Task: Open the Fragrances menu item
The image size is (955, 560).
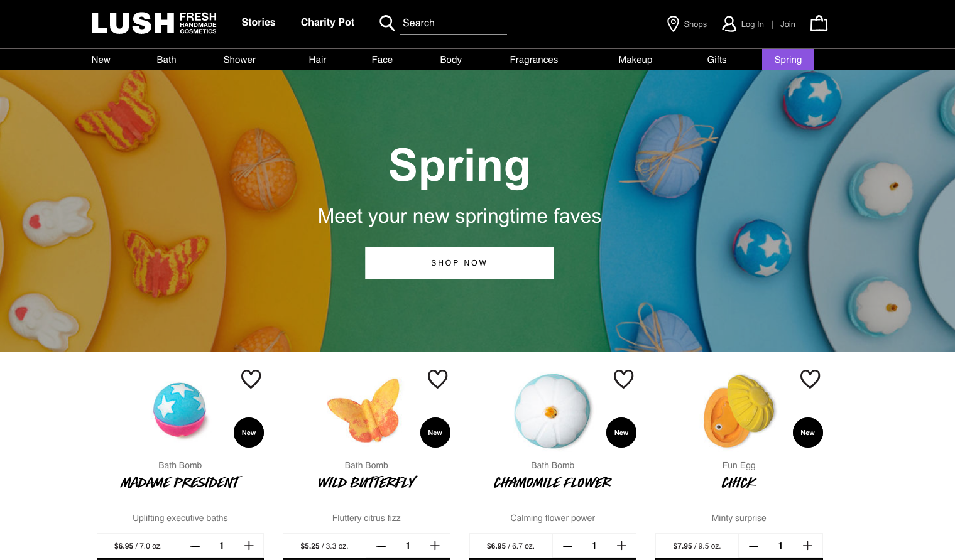Action: [533, 60]
